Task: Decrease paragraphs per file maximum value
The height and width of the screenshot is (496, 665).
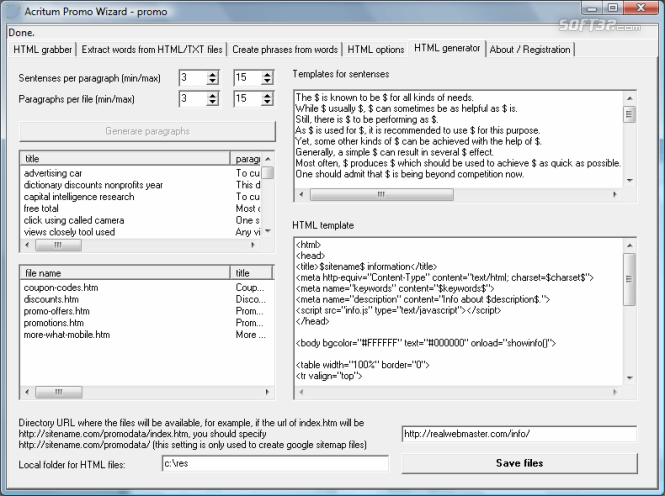Action: tap(267, 103)
